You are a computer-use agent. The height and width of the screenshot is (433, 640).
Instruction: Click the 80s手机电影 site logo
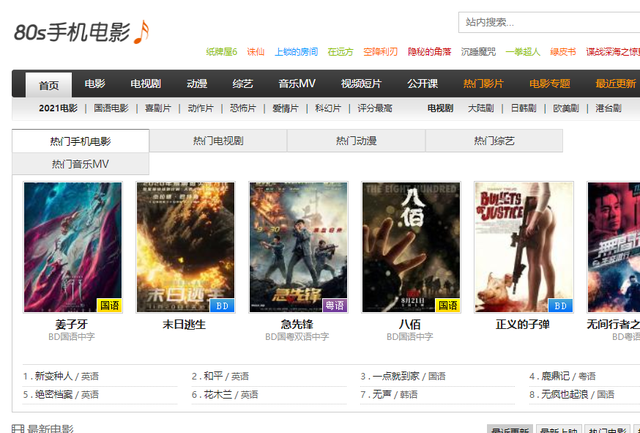coord(82,32)
